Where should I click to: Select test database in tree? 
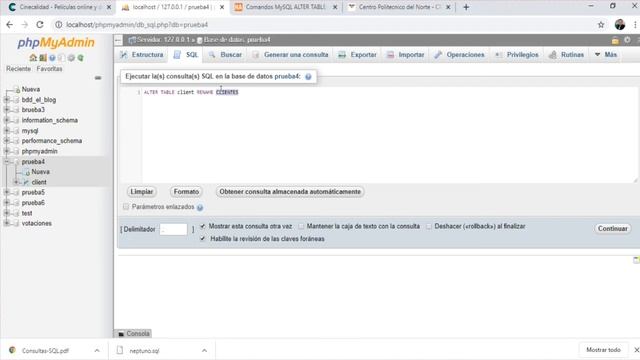coord(27,213)
